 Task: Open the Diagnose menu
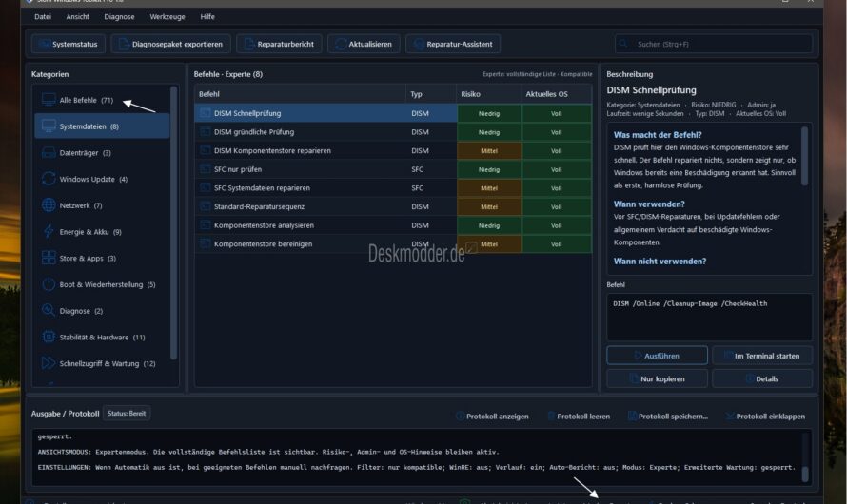(119, 17)
